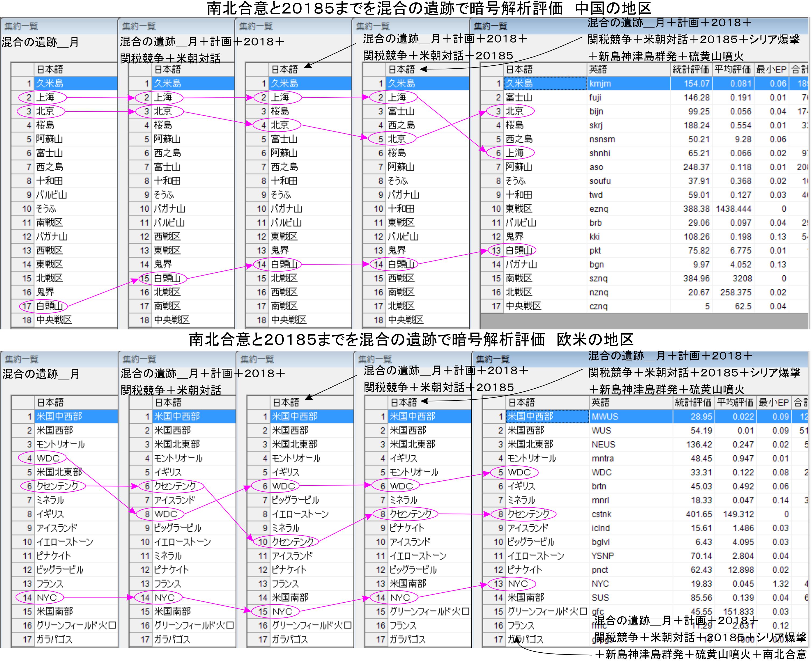
Task: Click 英語 column header in top-right table
Action: click(598, 69)
